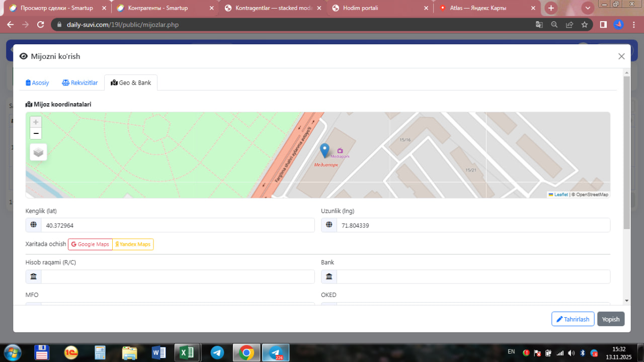Open the browser tab search dropdown
644x362 pixels.
pos(587,8)
